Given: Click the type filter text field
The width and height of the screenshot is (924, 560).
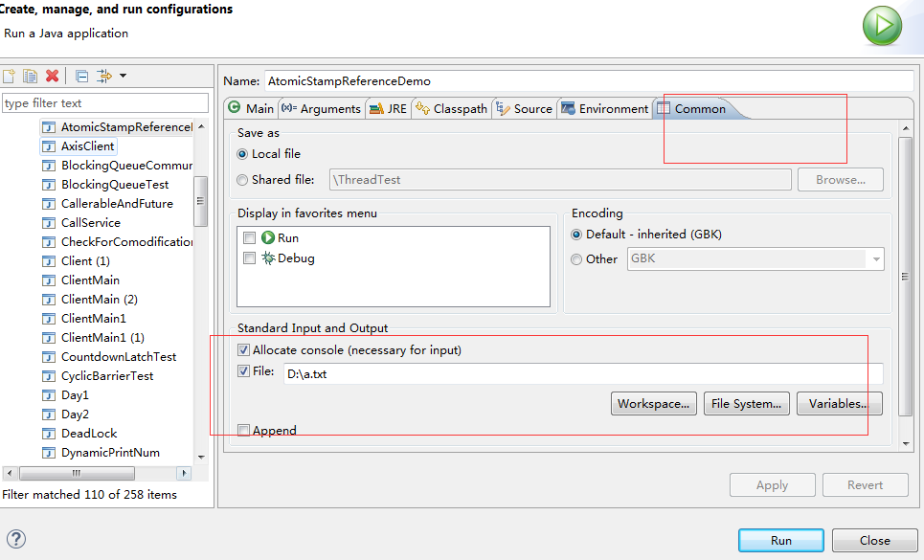Looking at the screenshot, I should click(105, 103).
